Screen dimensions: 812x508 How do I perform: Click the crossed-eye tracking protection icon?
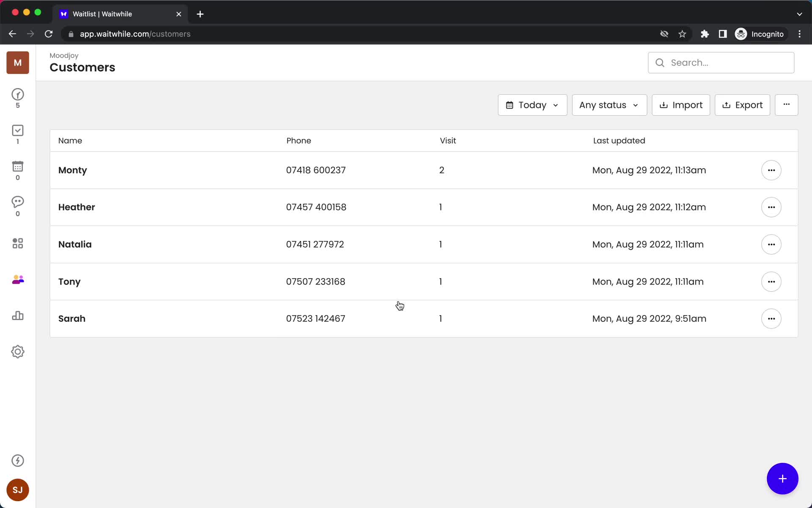tap(664, 34)
